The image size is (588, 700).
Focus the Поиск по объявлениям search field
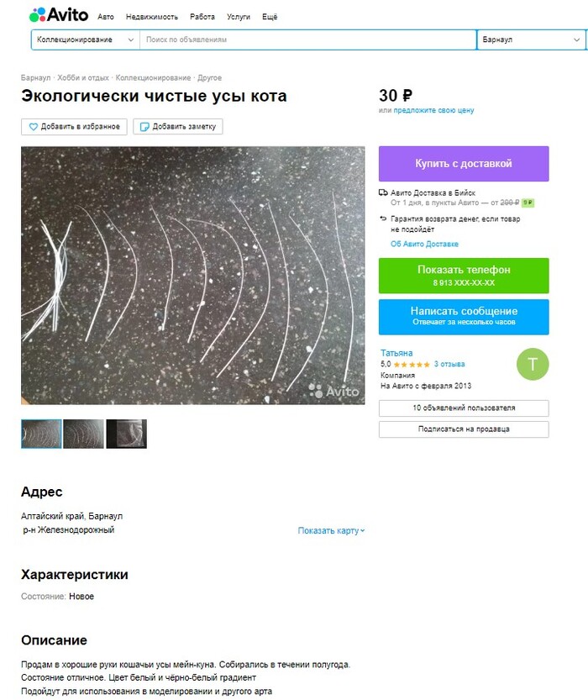pos(307,39)
